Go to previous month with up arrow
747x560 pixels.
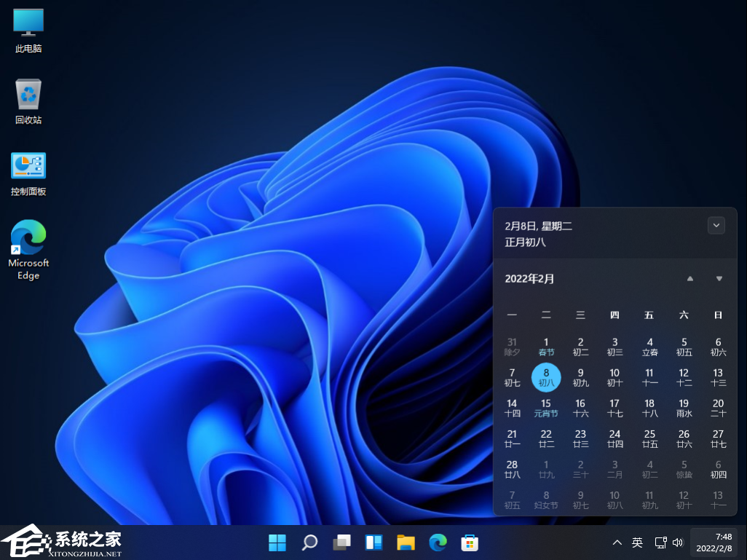click(690, 279)
